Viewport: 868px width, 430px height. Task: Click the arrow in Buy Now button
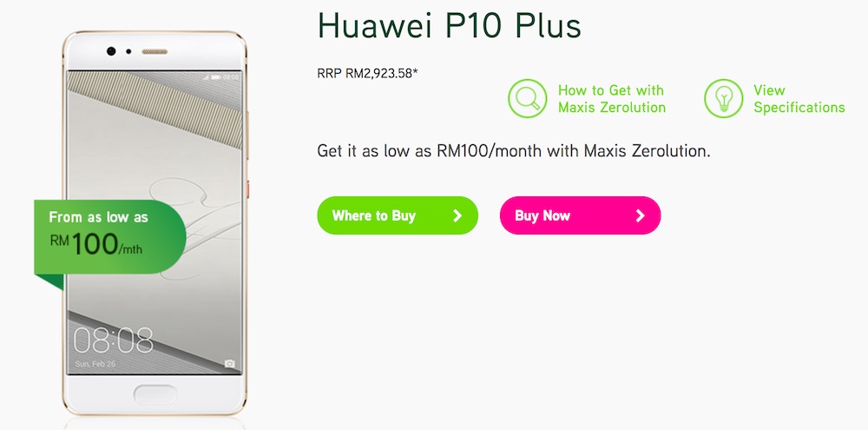640,215
